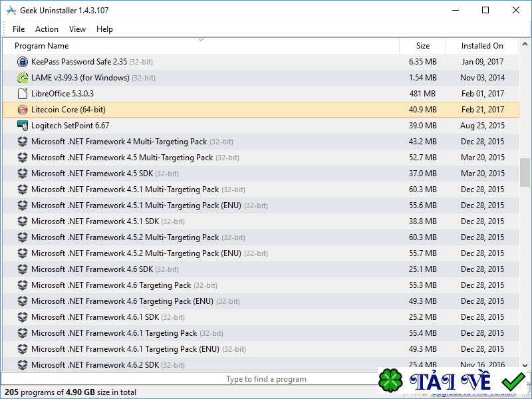Click the scrollbar up arrow
Viewport: 532px width, 399px height.
[525, 43]
